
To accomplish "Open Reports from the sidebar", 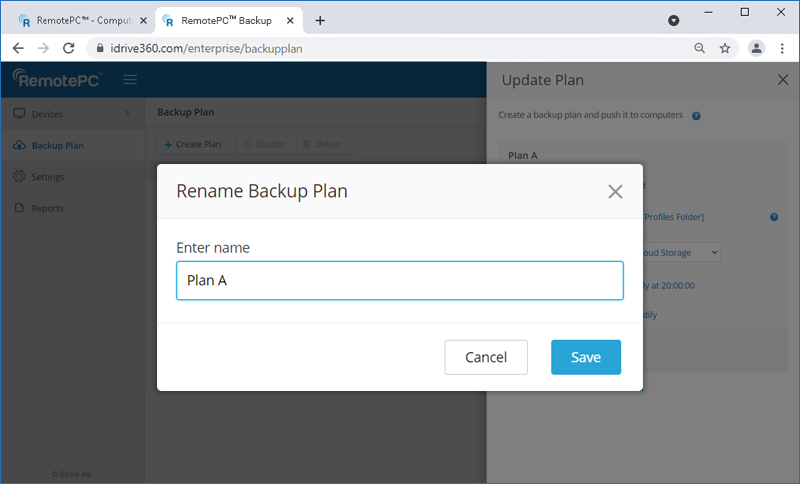I will [x=47, y=208].
